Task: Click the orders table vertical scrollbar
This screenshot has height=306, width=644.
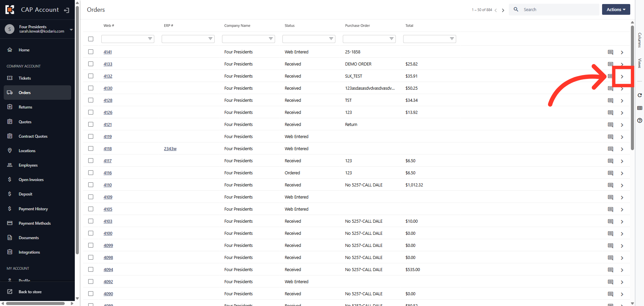Action: coord(632,87)
